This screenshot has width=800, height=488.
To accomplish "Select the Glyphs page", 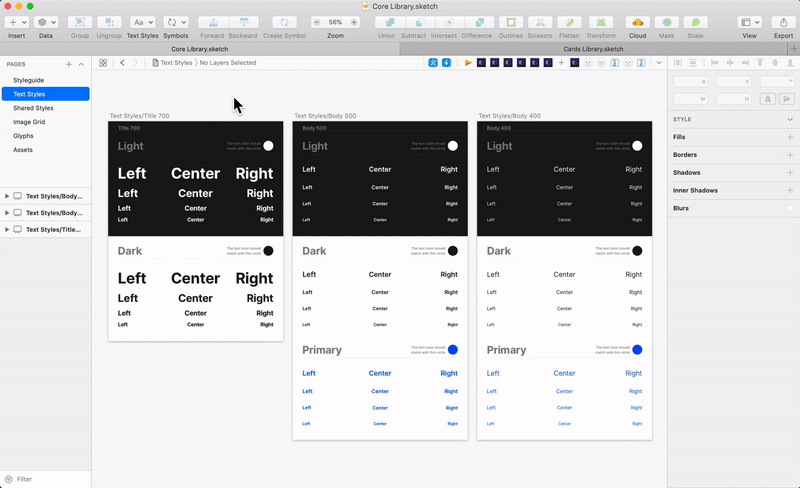I will (45, 136).
